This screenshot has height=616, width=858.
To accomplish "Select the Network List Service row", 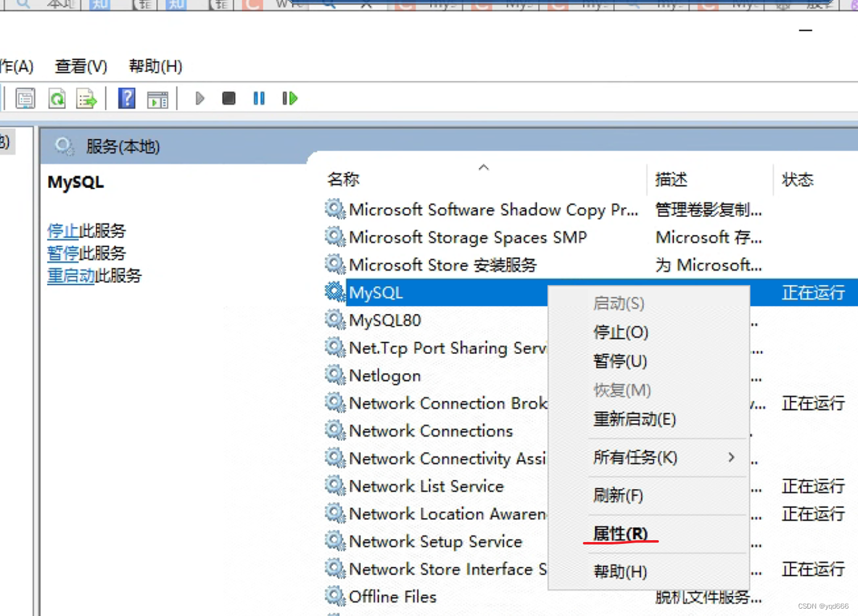I will [x=426, y=486].
